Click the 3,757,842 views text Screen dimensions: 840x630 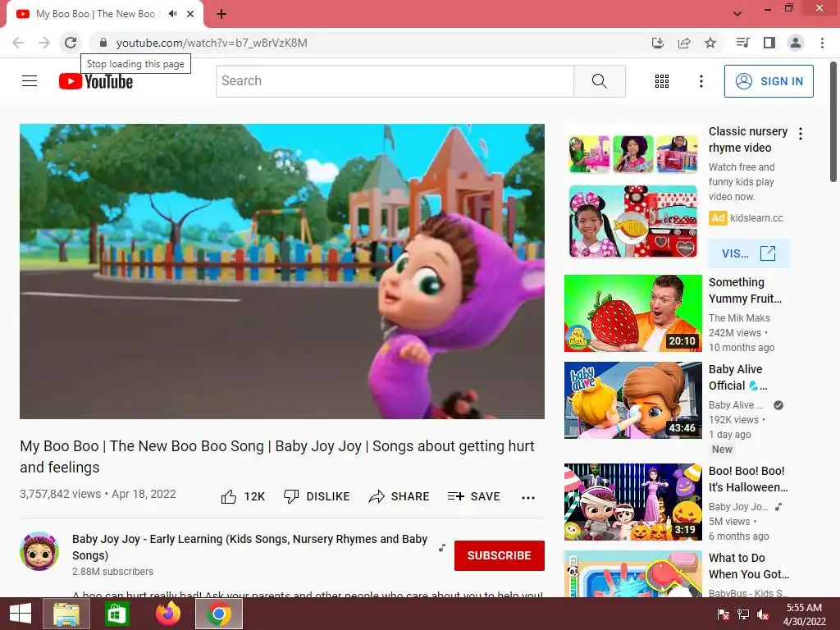click(60, 494)
